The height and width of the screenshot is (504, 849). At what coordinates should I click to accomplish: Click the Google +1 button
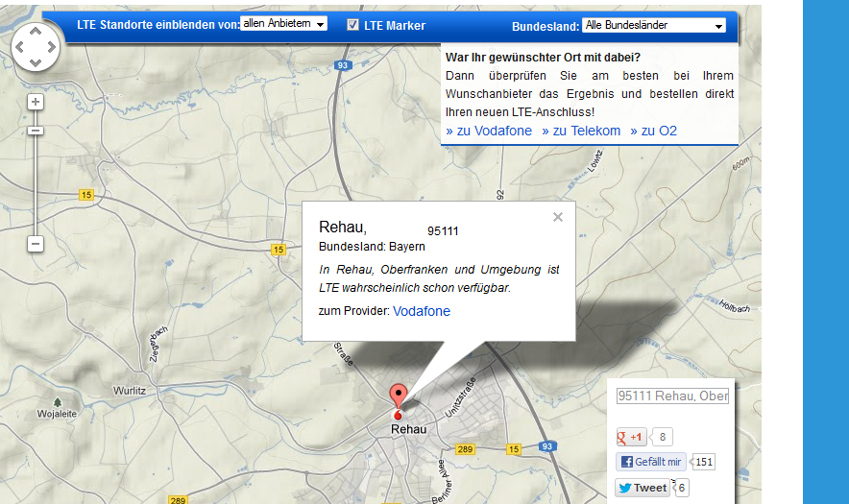[x=631, y=437]
